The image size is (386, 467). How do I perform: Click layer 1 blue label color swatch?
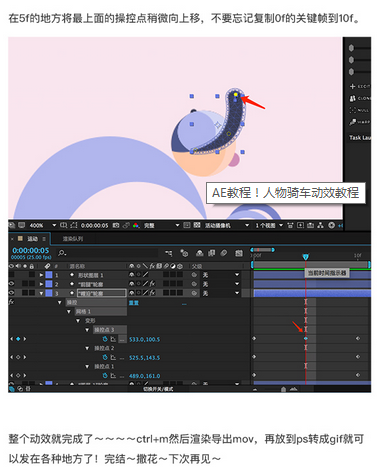click(49, 275)
